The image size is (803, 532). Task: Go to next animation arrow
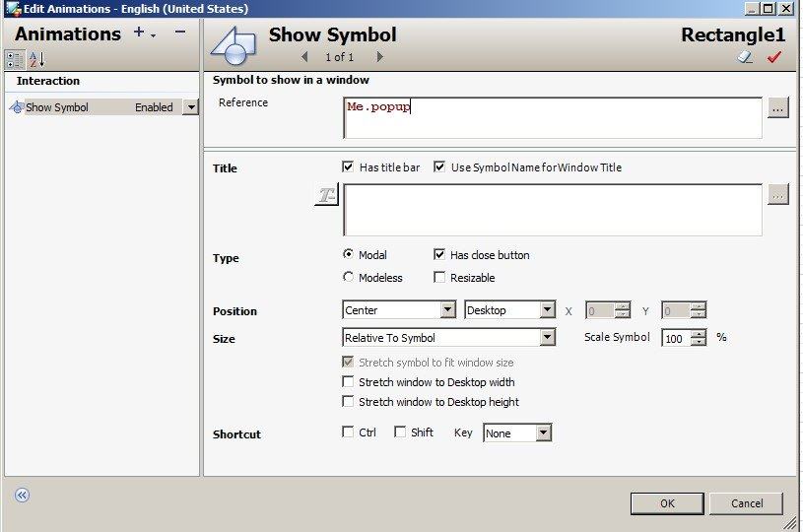(x=380, y=57)
